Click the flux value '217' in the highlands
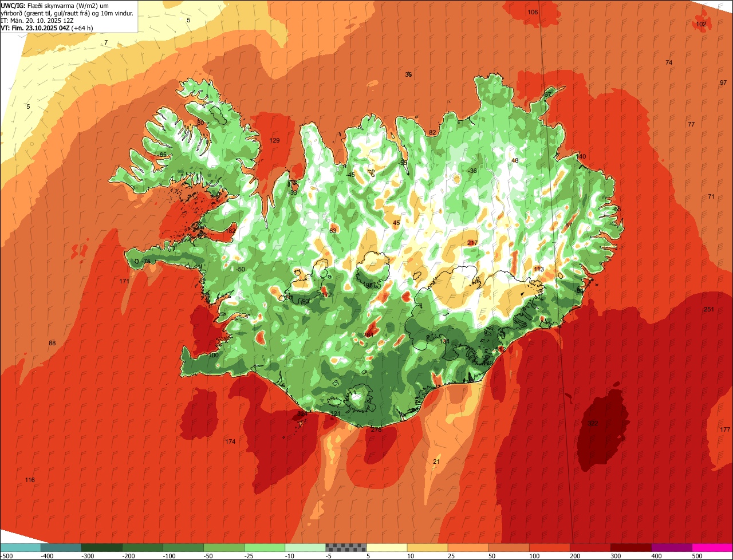The image size is (733, 560). tap(472, 243)
